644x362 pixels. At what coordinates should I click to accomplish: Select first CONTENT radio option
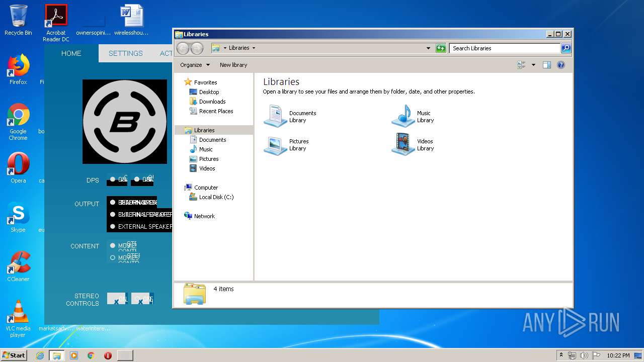click(x=113, y=245)
